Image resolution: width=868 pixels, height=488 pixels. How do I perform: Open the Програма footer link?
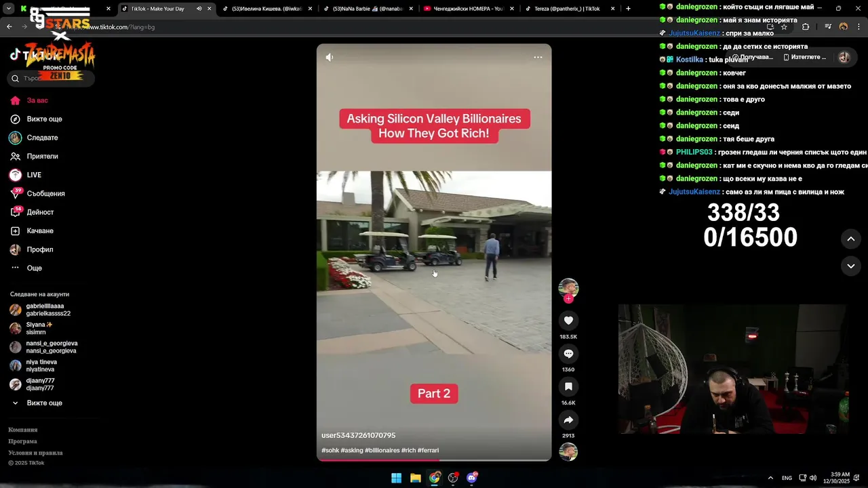(x=22, y=441)
